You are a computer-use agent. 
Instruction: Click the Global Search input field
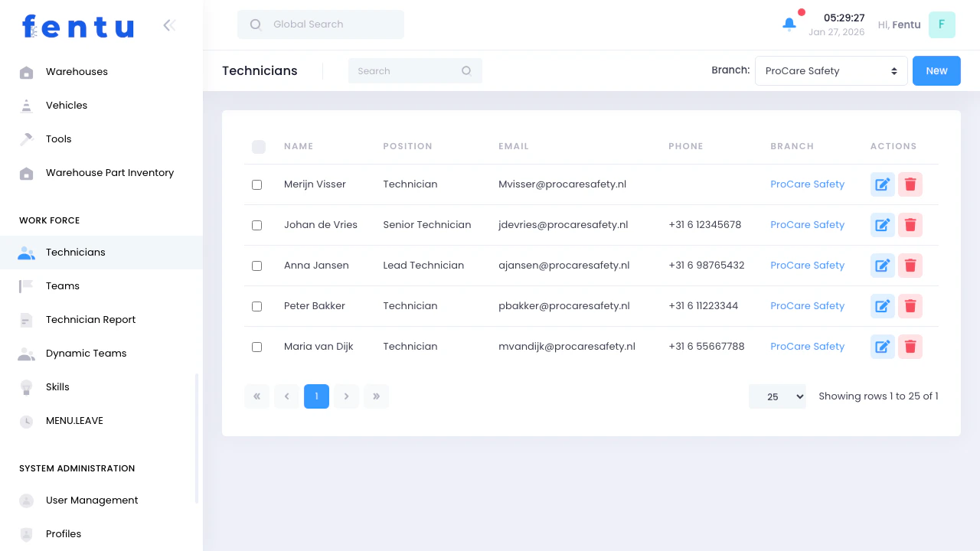320,24
